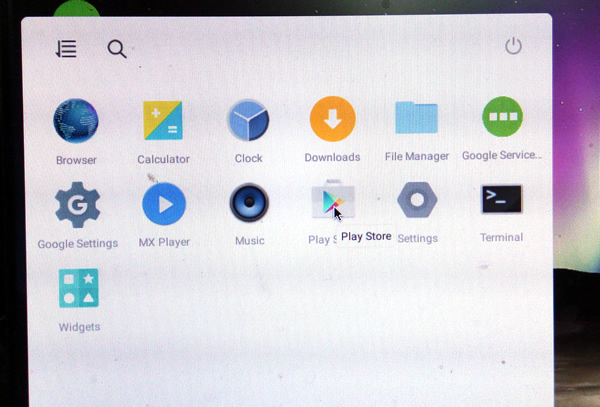Click the 'Terminal' label text

[x=501, y=238]
